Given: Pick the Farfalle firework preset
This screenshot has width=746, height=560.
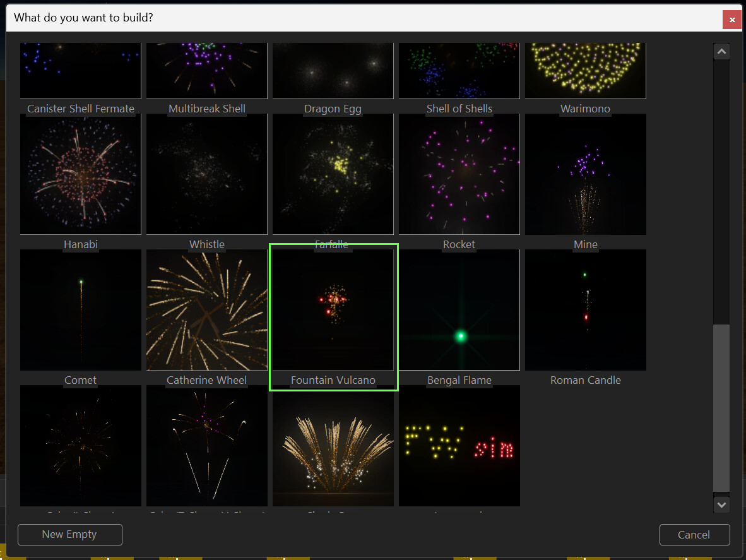Looking at the screenshot, I should point(333,174).
